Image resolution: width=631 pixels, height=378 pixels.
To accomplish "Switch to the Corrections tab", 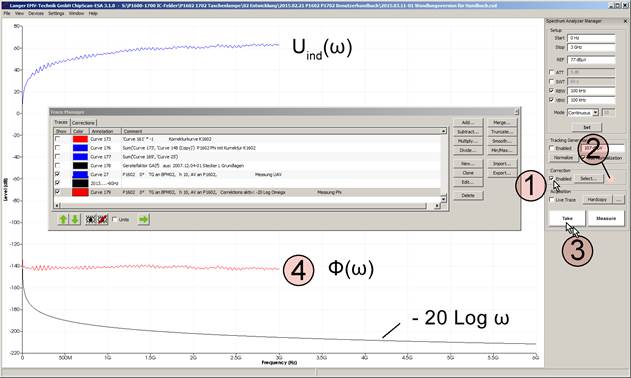I will click(x=83, y=122).
